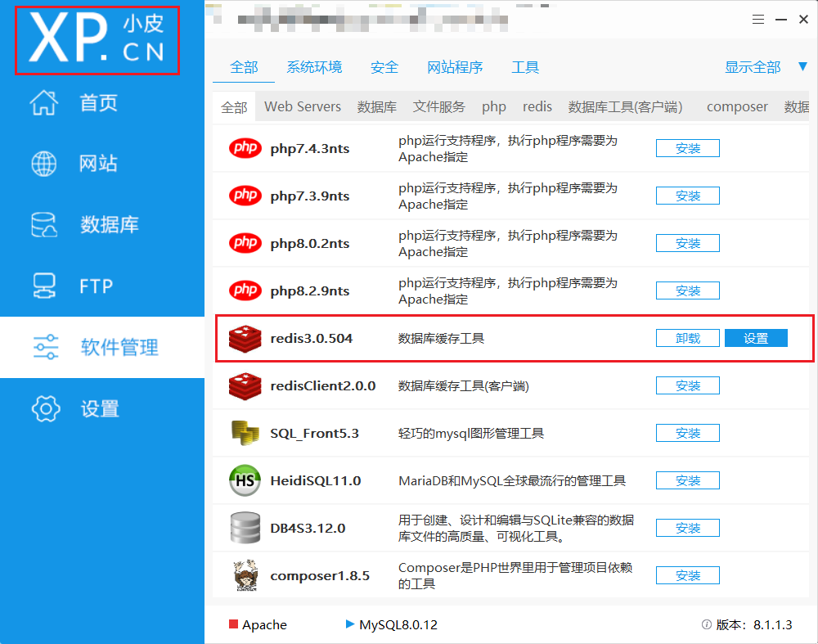Select the 软件管理 sliders icon
The width and height of the screenshot is (818, 644).
click(46, 347)
